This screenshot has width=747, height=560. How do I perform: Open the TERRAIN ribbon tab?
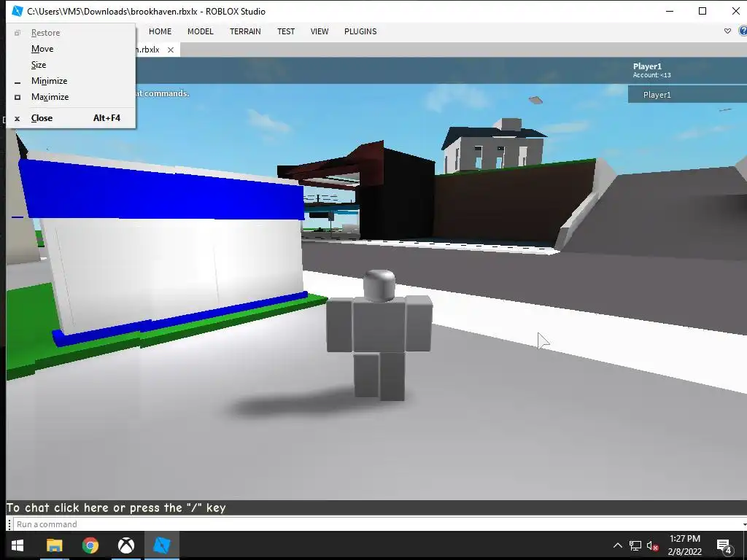[245, 31]
